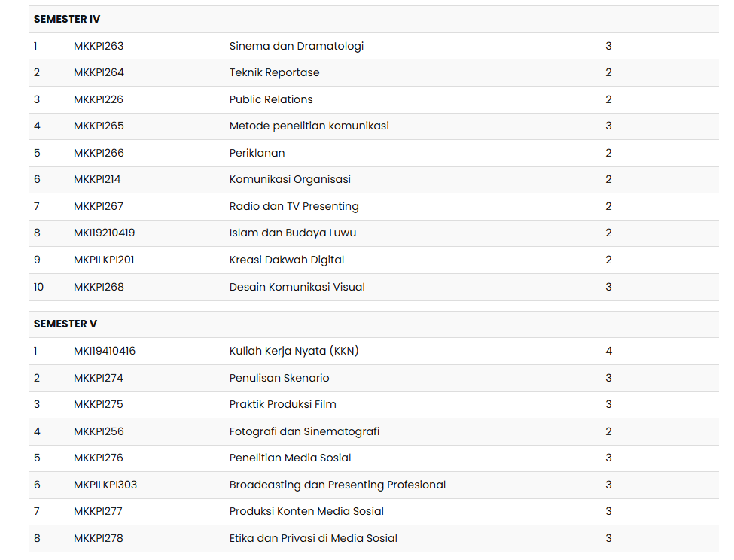Click the SEMESTER V section header
Viewport: 734px width, 560px height.
[x=65, y=324]
